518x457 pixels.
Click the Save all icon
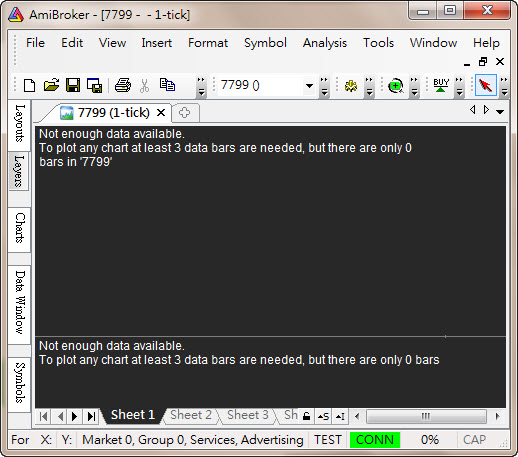coord(95,85)
